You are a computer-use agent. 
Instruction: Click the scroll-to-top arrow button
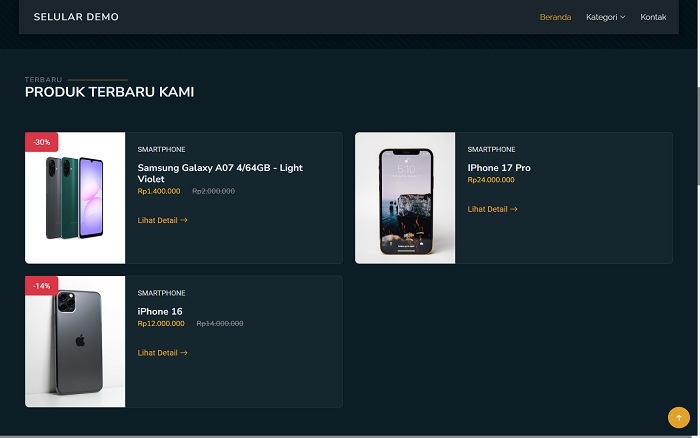click(x=678, y=418)
